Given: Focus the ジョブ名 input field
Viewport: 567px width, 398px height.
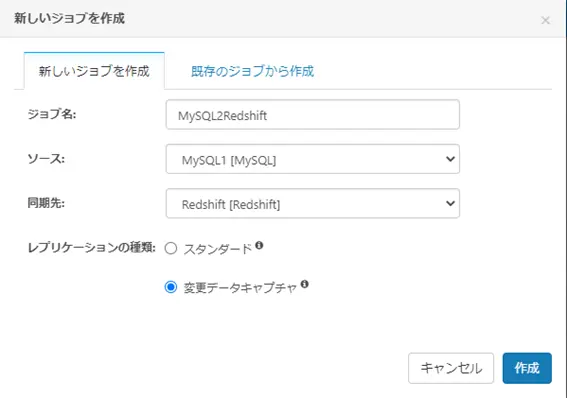Looking at the screenshot, I should tap(313, 115).
